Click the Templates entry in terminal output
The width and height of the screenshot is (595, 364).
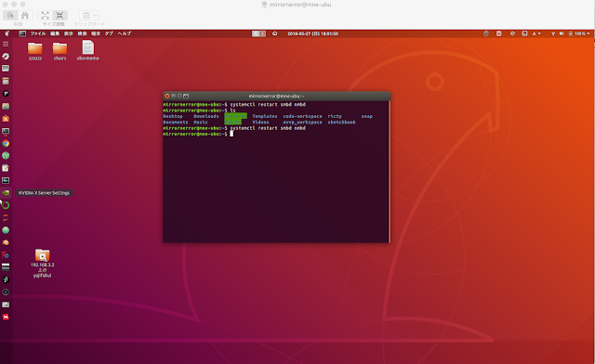pos(265,116)
